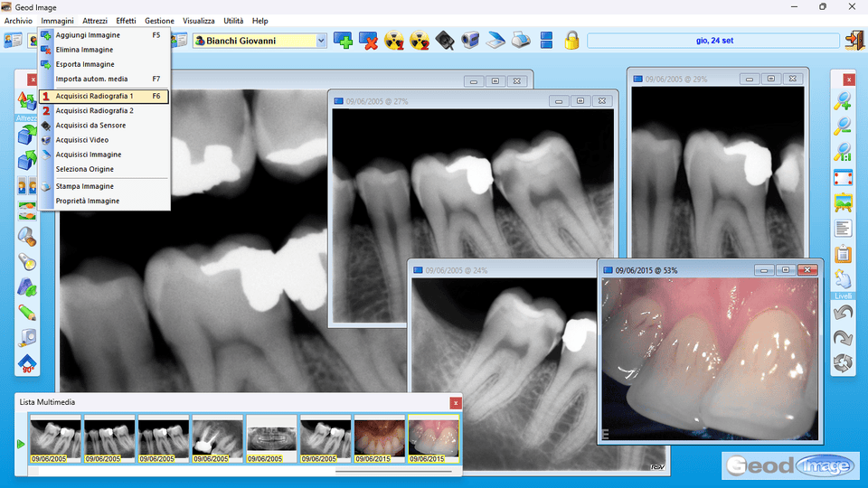Choose Acquisisci Radiografia 1 menu entry
Image resolution: width=868 pixels, height=488 pixels.
103,96
